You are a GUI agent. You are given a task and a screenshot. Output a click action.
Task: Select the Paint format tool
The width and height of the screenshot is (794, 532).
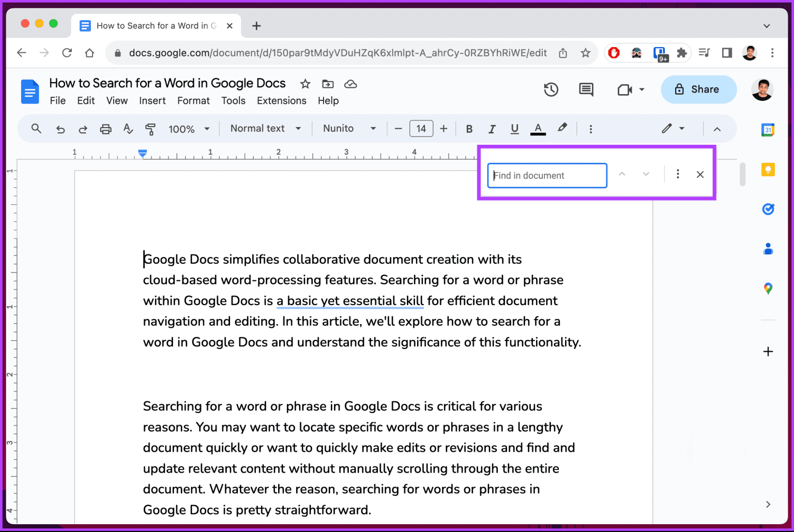point(150,128)
